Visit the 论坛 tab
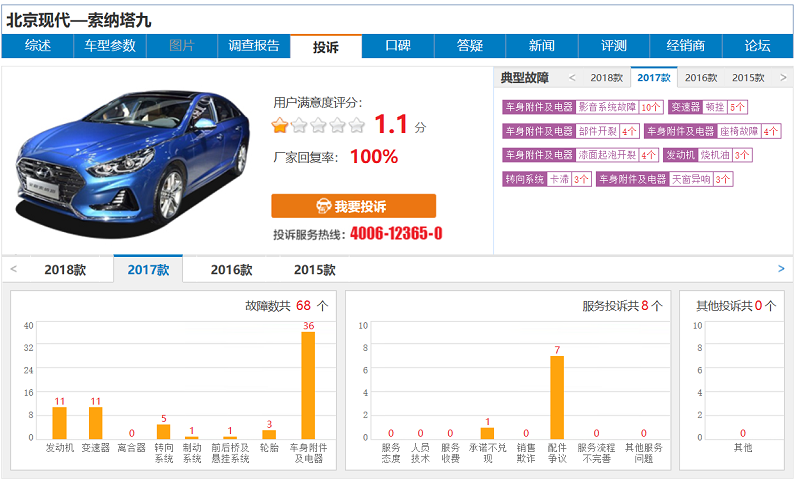The width and height of the screenshot is (800, 482). [x=757, y=46]
